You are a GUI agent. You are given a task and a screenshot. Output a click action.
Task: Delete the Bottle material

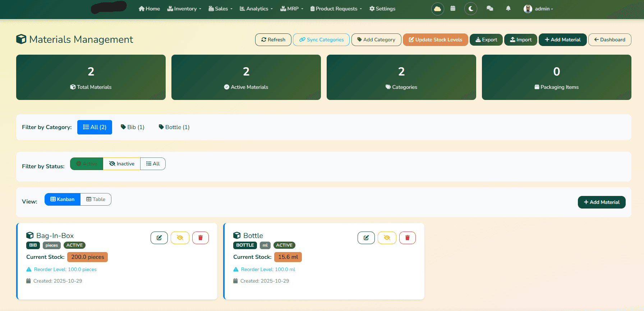point(408,238)
